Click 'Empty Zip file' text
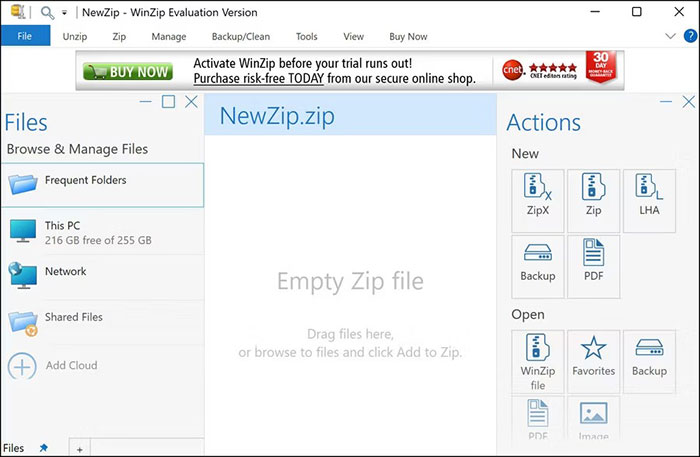Screen dimensions: 700x457 [350, 281]
